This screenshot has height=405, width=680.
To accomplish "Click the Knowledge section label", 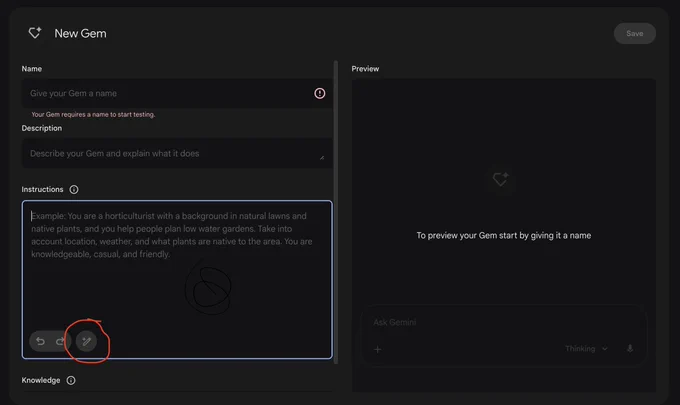I will coord(41,380).
